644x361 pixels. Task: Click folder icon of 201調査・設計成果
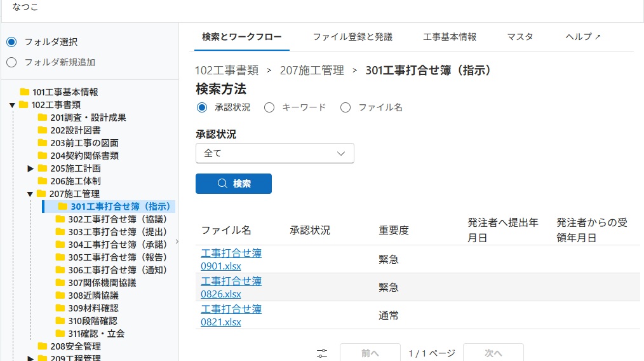pos(43,118)
